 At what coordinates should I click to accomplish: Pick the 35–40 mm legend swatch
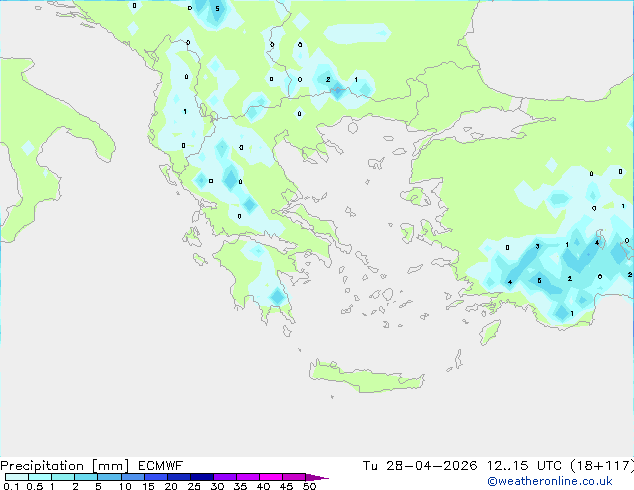[248, 477]
